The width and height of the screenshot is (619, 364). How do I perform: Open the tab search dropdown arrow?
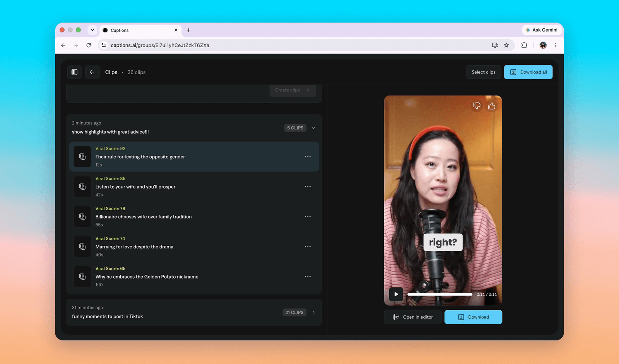click(x=92, y=30)
